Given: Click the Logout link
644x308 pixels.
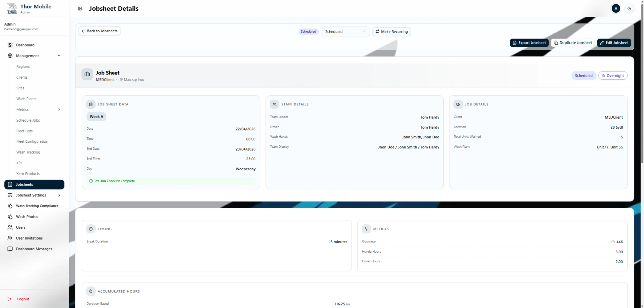Looking at the screenshot, I should pos(23,299).
